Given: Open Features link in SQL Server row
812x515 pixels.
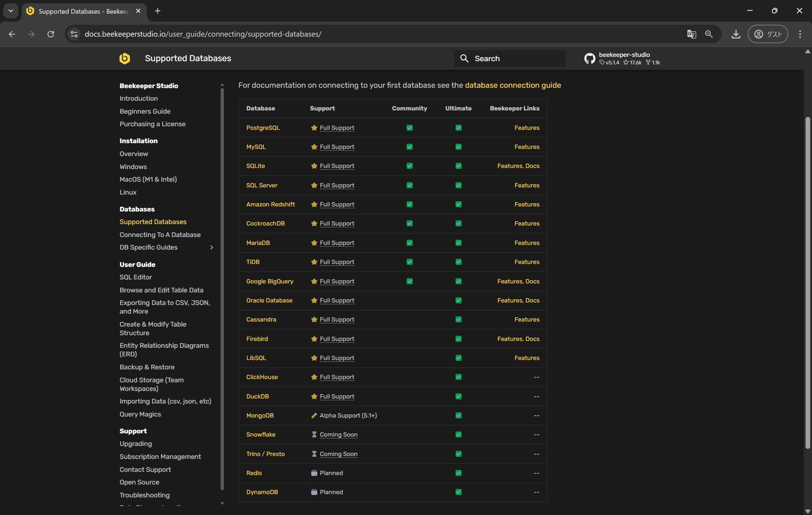Looking at the screenshot, I should coord(527,185).
